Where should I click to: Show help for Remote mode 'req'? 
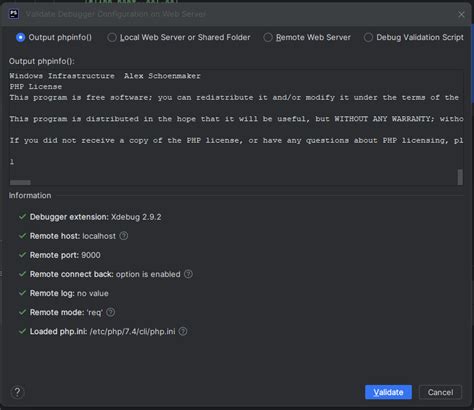110,312
